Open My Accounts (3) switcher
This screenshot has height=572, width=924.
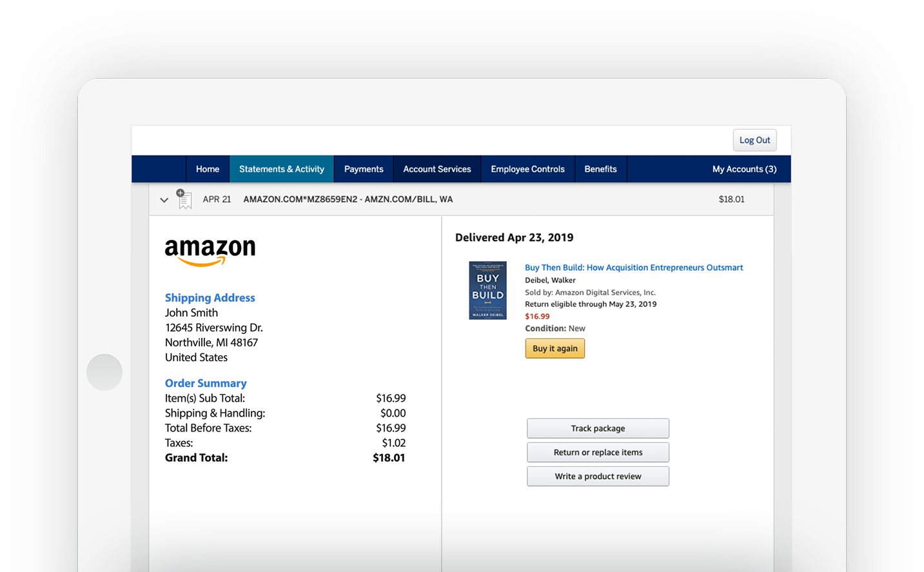743,169
